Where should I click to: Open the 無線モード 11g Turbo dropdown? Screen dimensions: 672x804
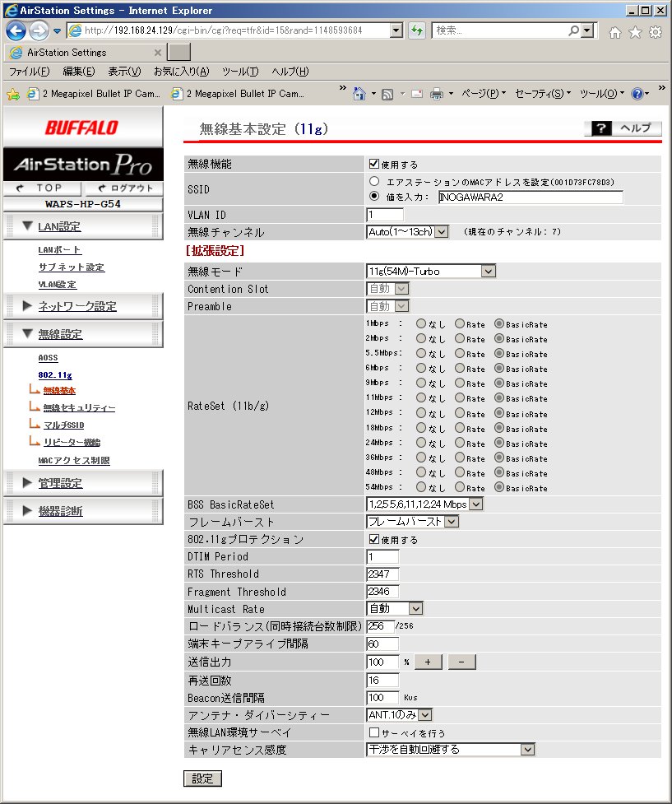[x=431, y=271]
